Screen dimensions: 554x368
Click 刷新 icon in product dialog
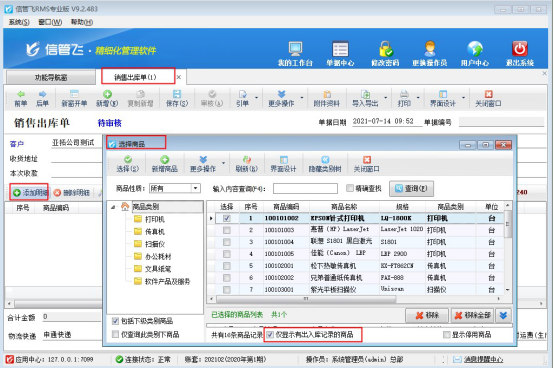(247, 160)
